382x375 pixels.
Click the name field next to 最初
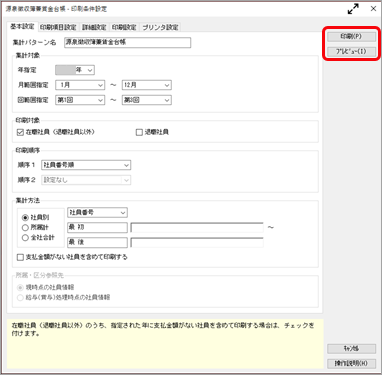pyautogui.click(x=197, y=227)
